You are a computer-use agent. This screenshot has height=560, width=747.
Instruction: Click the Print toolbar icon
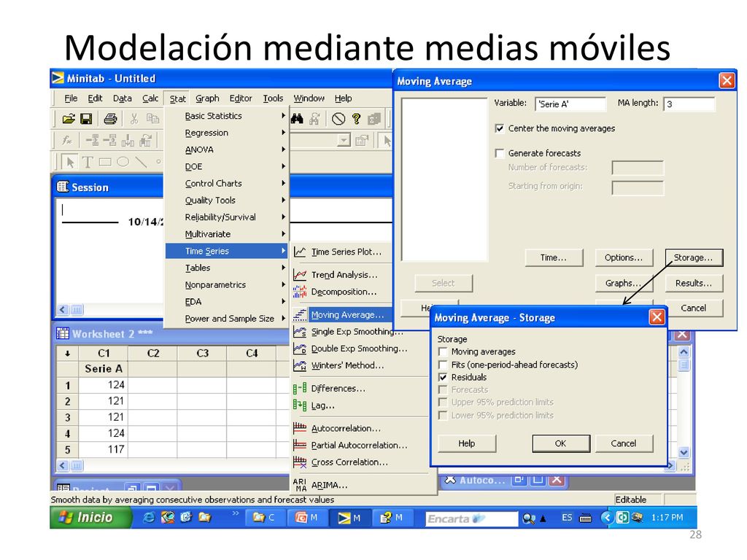click(111, 119)
